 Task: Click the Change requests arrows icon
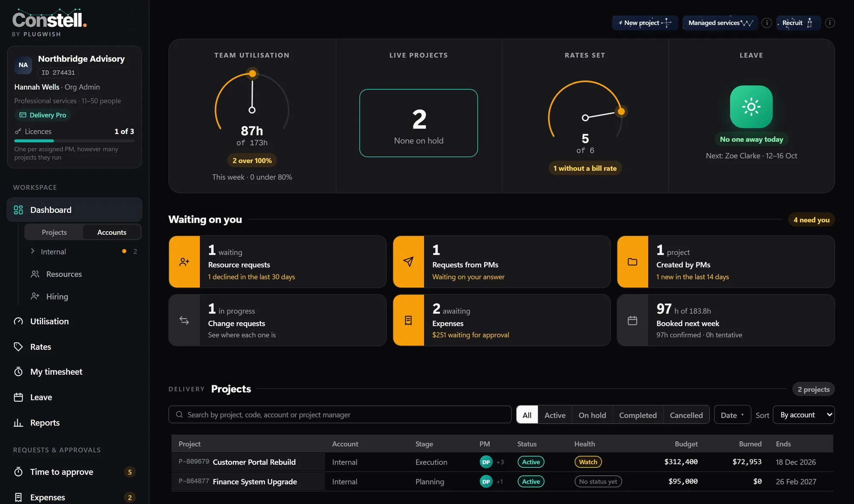pos(184,320)
